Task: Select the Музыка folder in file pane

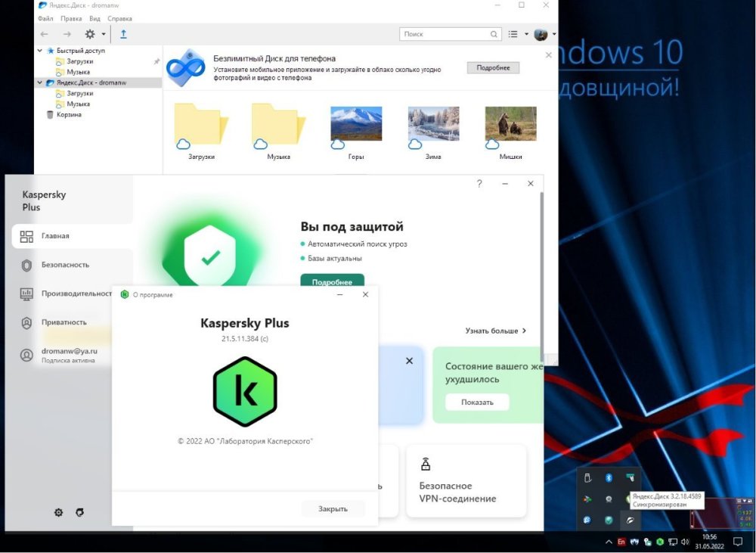Action: click(x=279, y=132)
